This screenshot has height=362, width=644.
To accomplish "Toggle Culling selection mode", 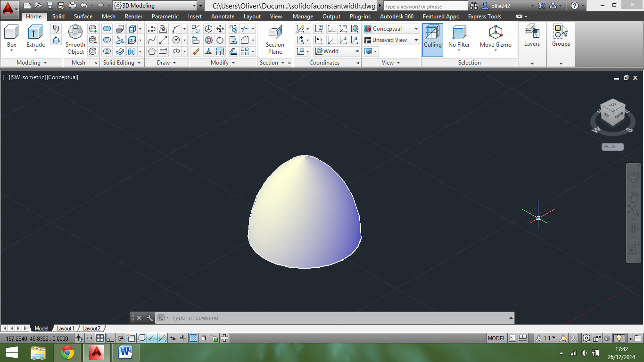I will click(x=432, y=39).
